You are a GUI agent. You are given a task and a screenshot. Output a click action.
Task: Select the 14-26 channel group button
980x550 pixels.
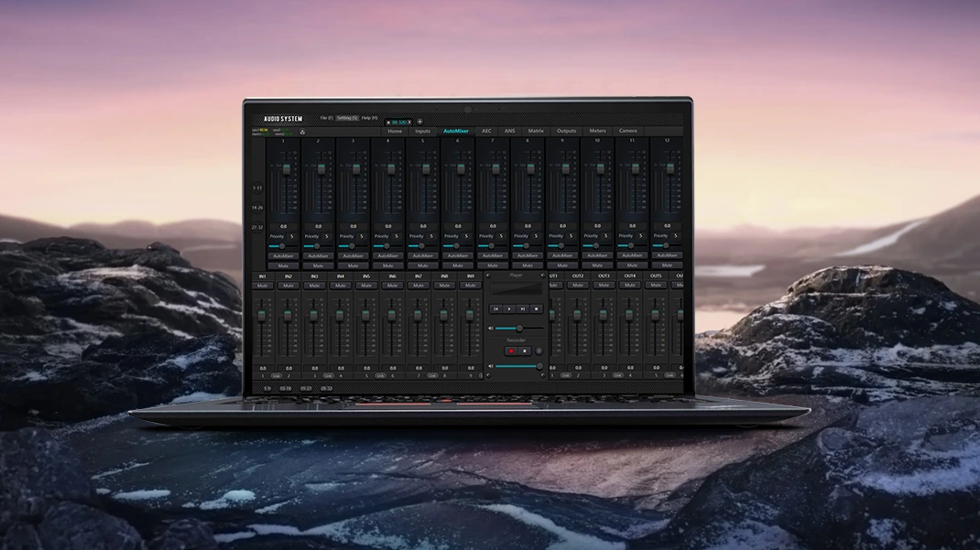point(257,208)
